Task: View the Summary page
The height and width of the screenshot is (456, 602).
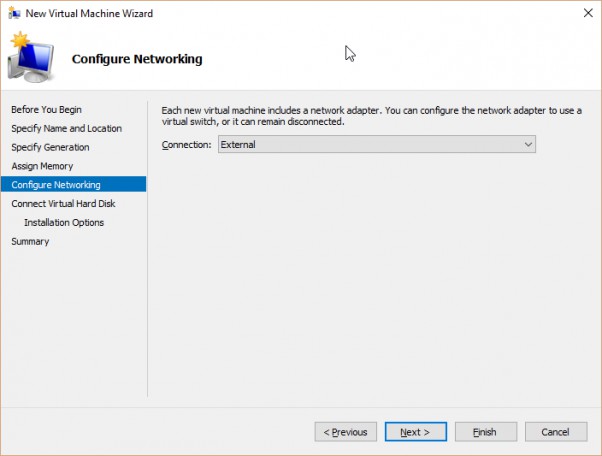Action: point(30,241)
